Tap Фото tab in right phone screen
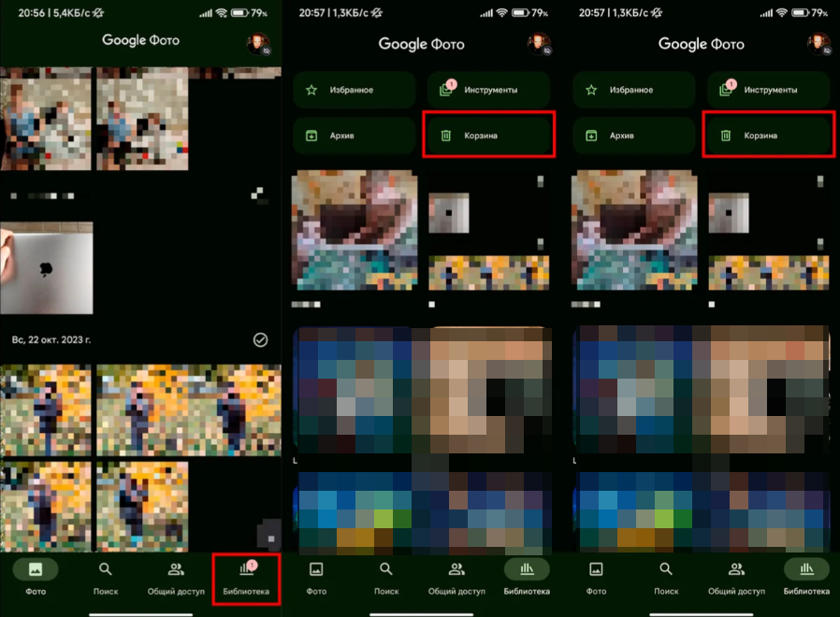Screen dimensions: 840x617 (596, 579)
